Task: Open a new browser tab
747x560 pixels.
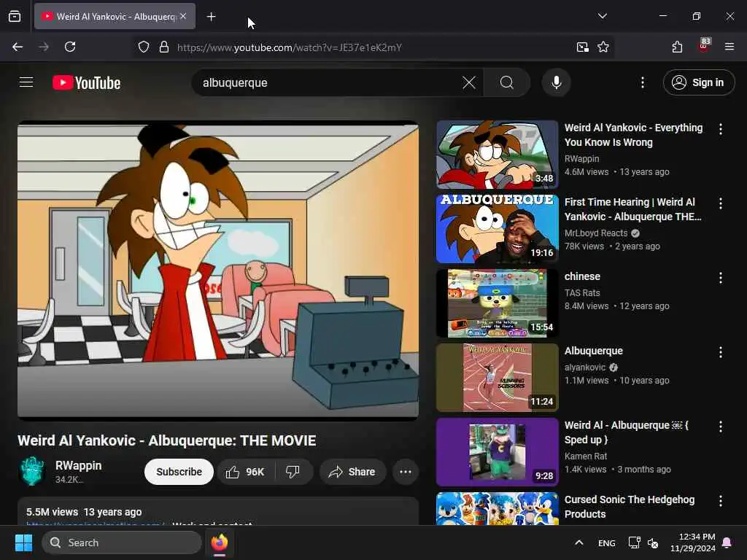Action: [x=211, y=17]
